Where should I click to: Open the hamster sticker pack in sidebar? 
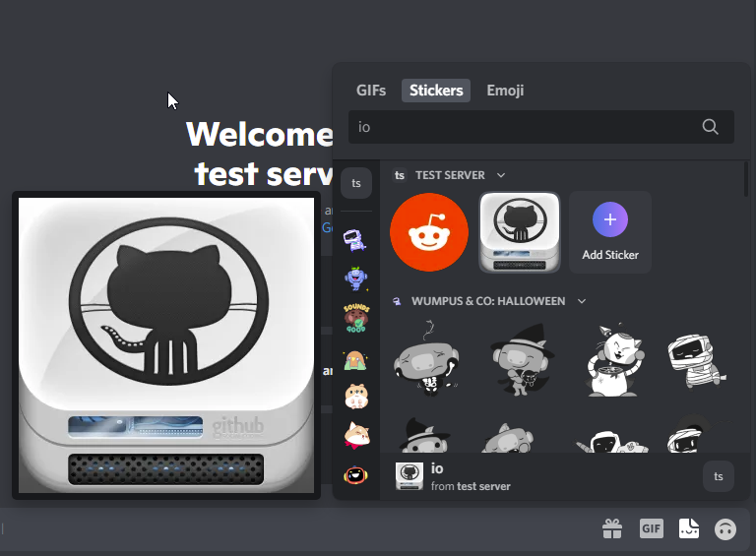(355, 397)
